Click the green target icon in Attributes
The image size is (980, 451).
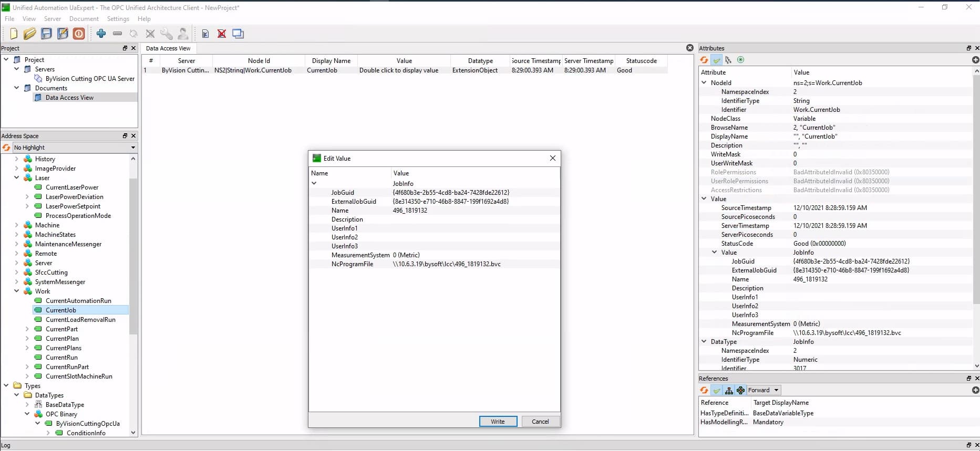[741, 60]
